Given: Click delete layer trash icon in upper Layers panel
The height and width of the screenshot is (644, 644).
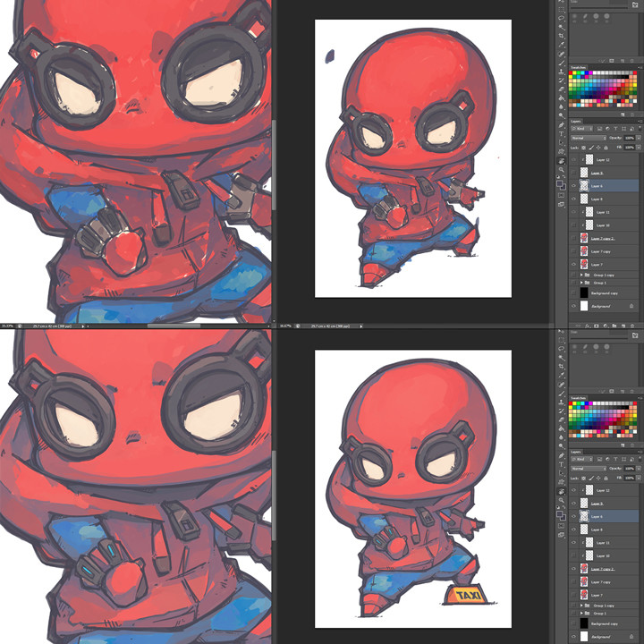Looking at the screenshot, I should pyautogui.click(x=632, y=326).
